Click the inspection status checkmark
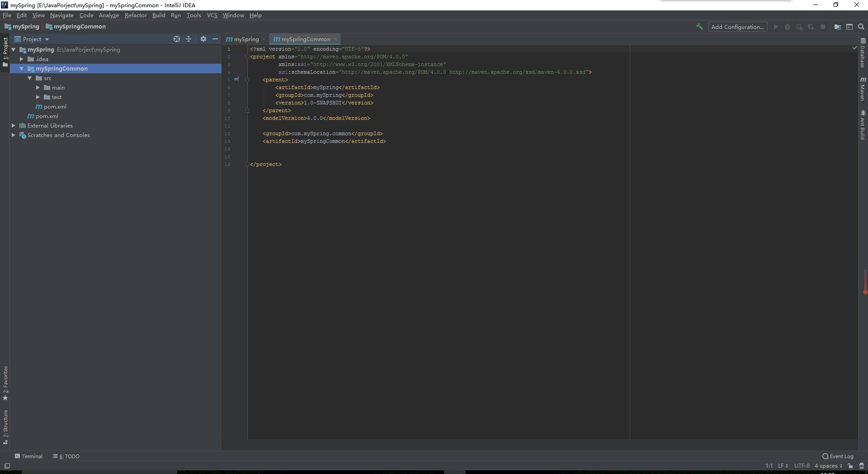Image resolution: width=868 pixels, height=474 pixels. coord(854,47)
